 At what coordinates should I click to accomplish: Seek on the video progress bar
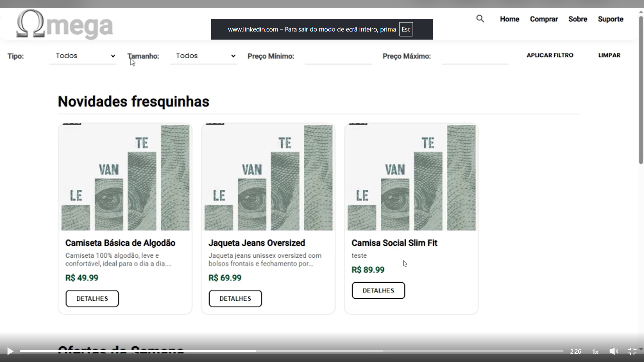pyautogui.click(x=292, y=351)
